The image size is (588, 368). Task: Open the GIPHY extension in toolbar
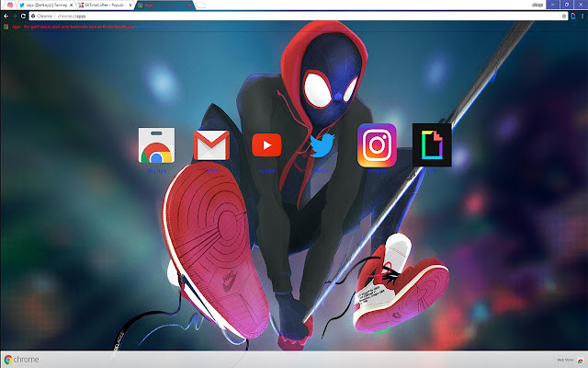click(x=573, y=16)
